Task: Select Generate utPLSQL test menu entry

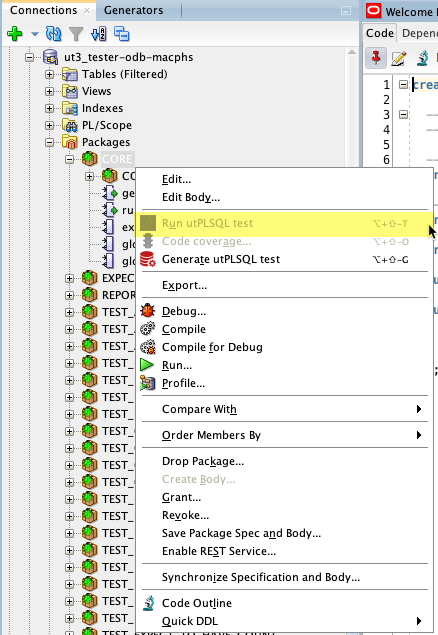Action: 285,259
